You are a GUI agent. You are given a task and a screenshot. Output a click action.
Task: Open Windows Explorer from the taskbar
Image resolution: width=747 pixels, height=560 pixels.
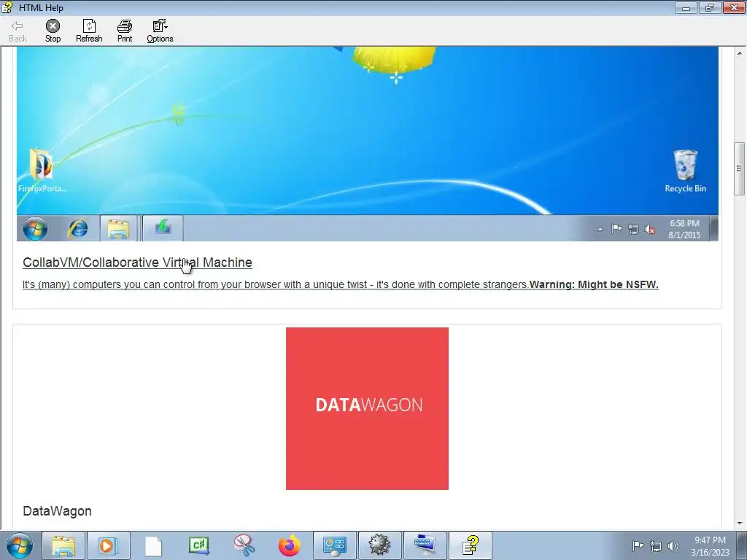click(63, 545)
